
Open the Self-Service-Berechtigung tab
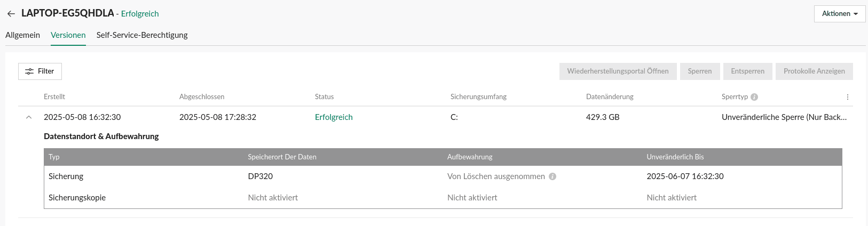(142, 35)
